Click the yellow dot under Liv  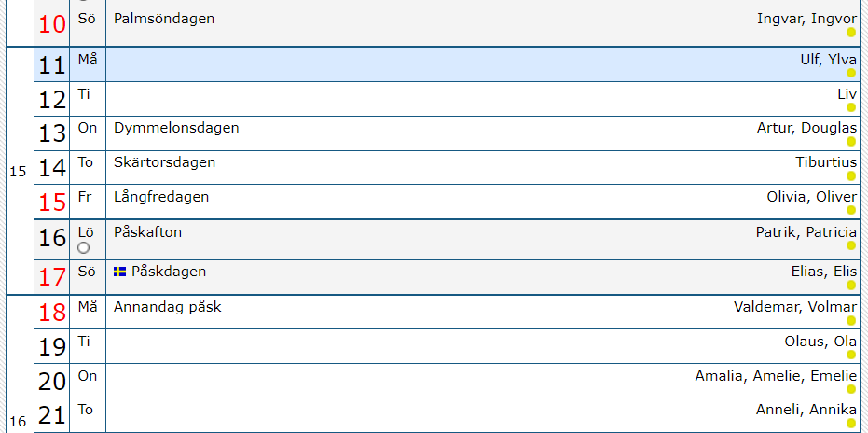[x=851, y=107]
